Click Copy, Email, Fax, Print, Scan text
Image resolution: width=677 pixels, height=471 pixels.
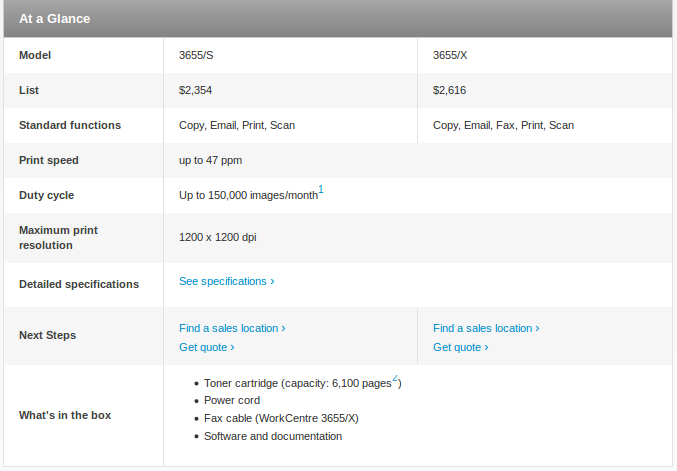(503, 125)
